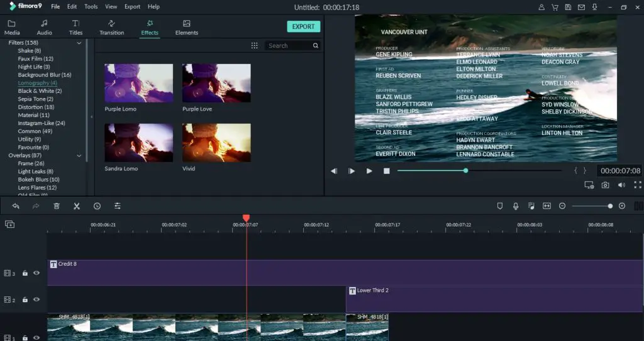This screenshot has height=341, width=644.
Task: Open the Elements tab
Action: point(186,28)
